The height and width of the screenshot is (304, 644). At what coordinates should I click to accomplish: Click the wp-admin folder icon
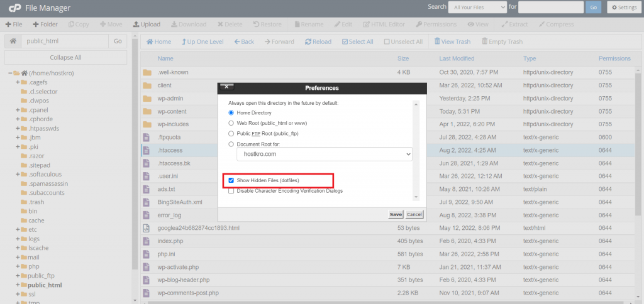[x=147, y=99]
